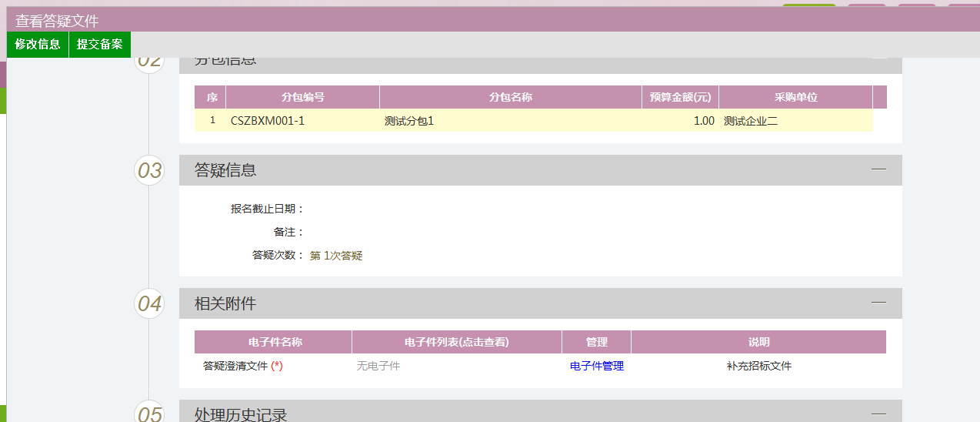Click the 分包编号 column header

click(x=302, y=98)
